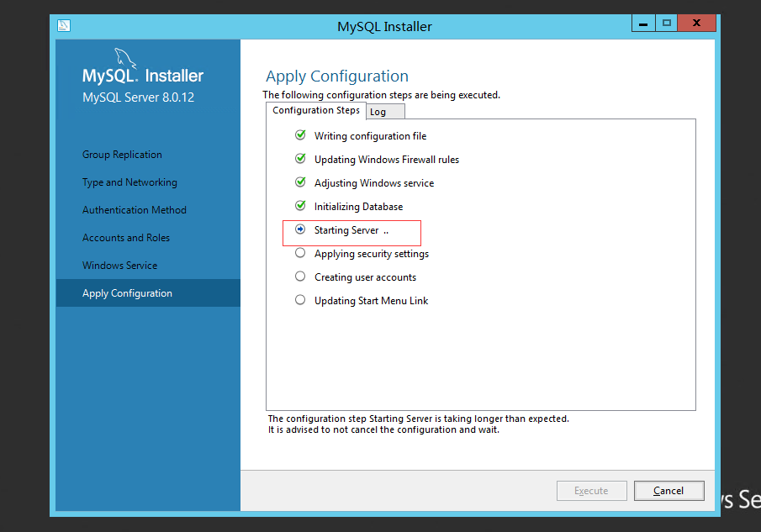Image resolution: width=761 pixels, height=532 pixels.
Task: Maximize the MySQL Installer window
Action: 666,24
